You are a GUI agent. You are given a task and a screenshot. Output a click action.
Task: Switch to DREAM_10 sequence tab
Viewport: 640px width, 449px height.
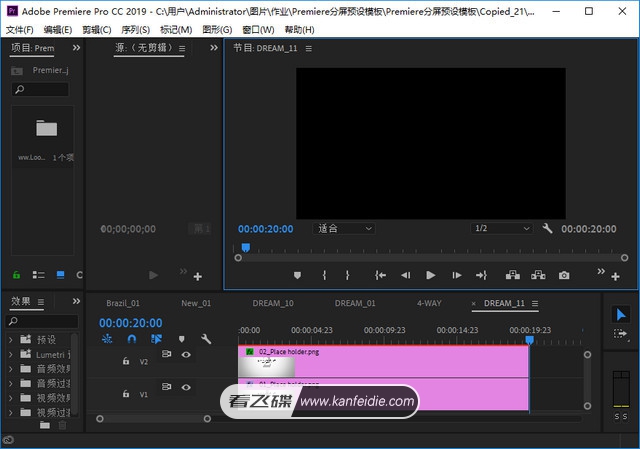[273, 303]
